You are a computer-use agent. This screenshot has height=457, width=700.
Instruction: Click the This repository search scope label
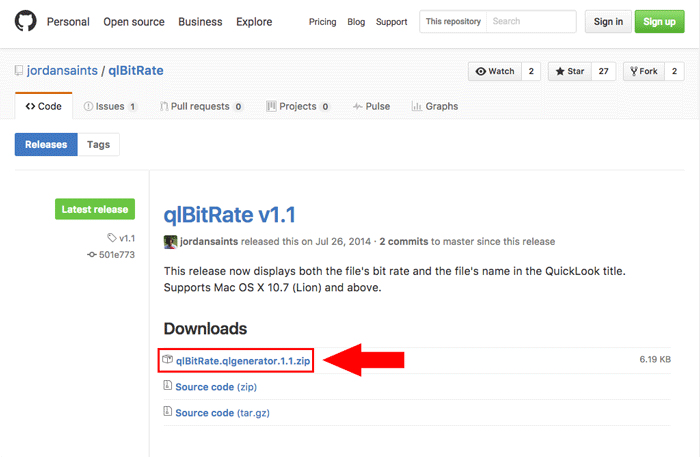click(453, 21)
